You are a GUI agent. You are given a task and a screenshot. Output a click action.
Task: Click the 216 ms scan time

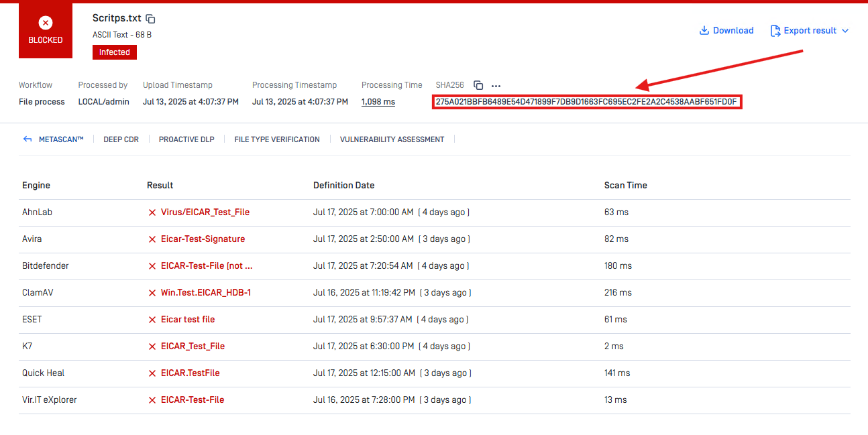coord(618,292)
